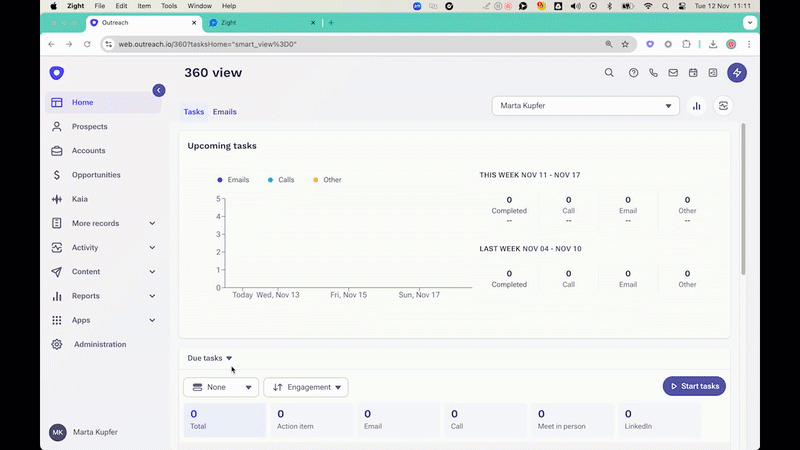
Task: Click the purple lightning bolt button
Action: coord(737,73)
